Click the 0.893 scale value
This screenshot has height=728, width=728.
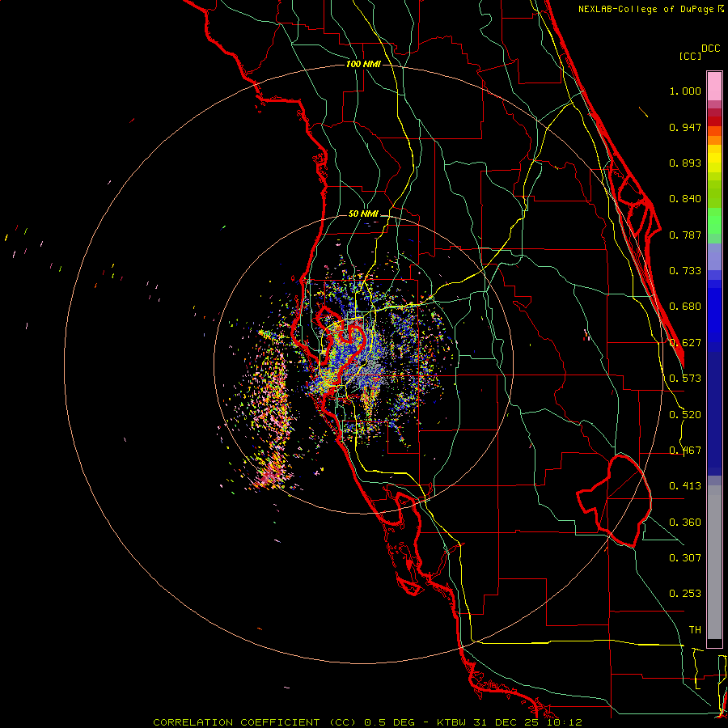pos(685,163)
